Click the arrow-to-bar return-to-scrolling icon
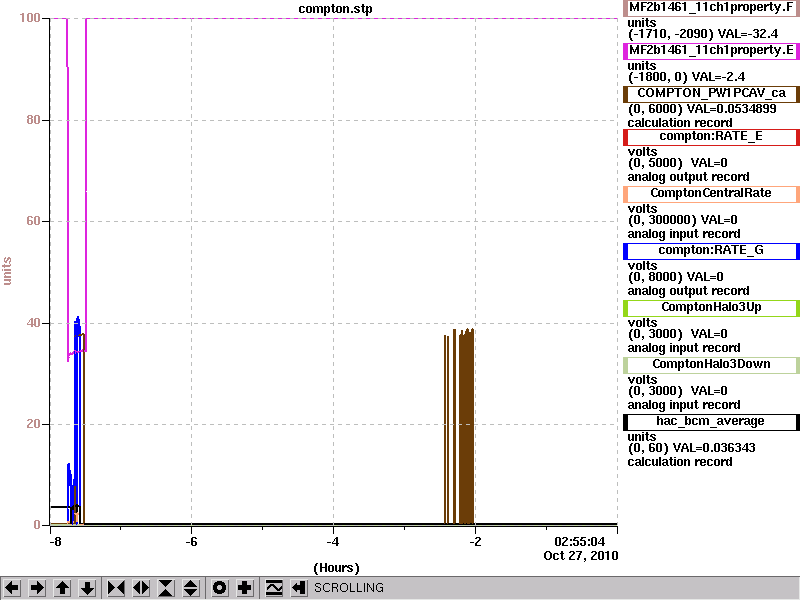800x600 pixels. (x=299, y=588)
